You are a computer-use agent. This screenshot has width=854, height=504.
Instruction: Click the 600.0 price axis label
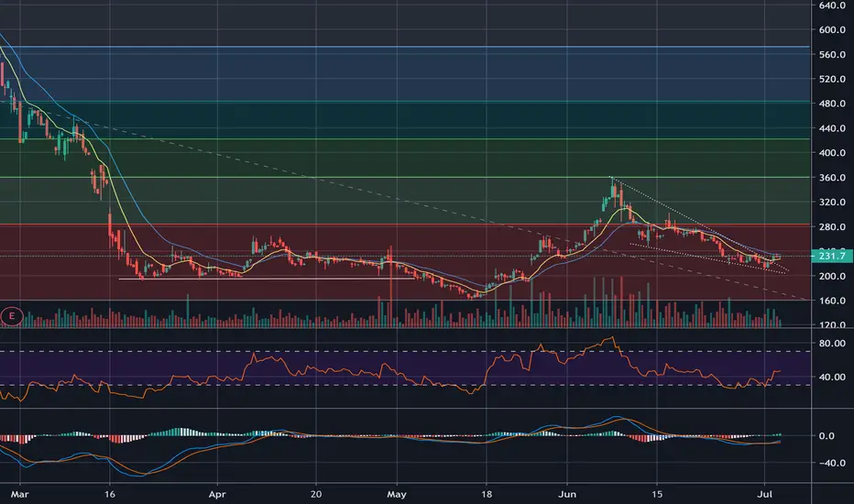pyautogui.click(x=832, y=30)
